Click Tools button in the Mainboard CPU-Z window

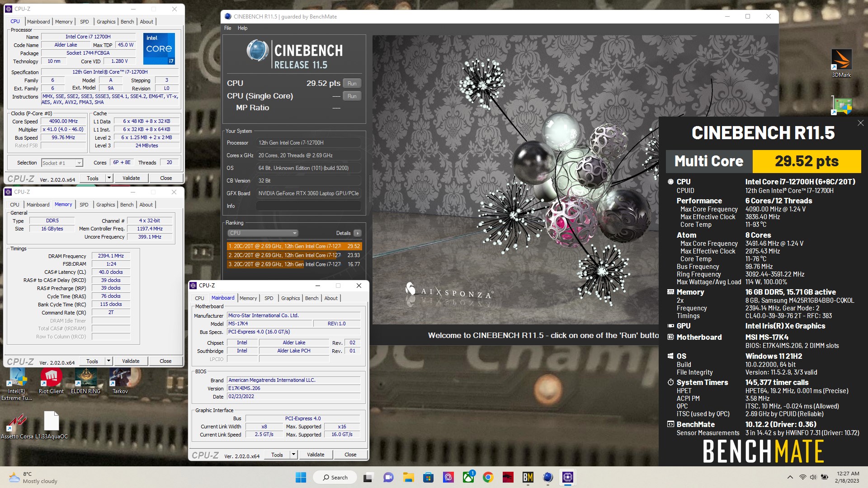277,455
